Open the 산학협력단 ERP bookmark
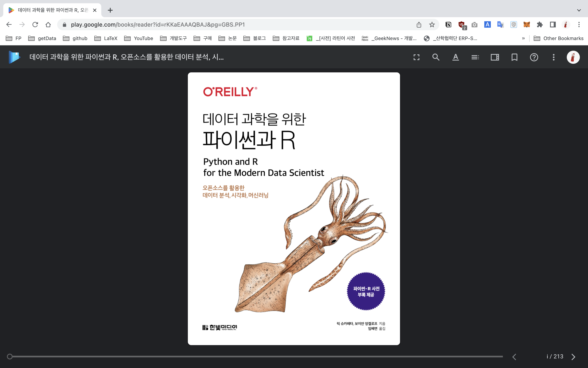 coord(450,38)
